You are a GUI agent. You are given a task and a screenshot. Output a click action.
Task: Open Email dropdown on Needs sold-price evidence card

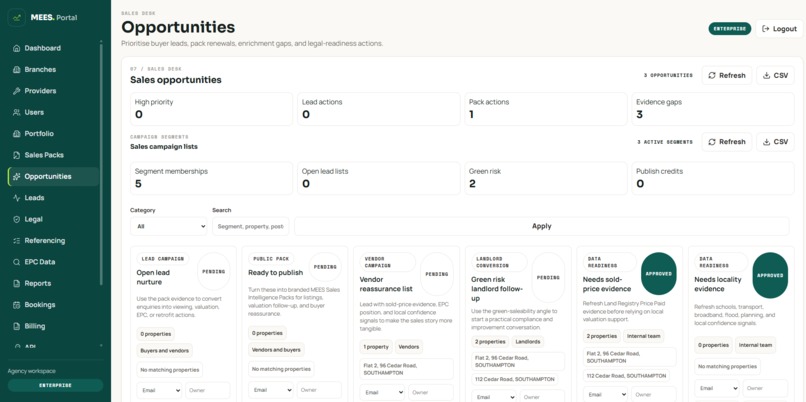606,394
